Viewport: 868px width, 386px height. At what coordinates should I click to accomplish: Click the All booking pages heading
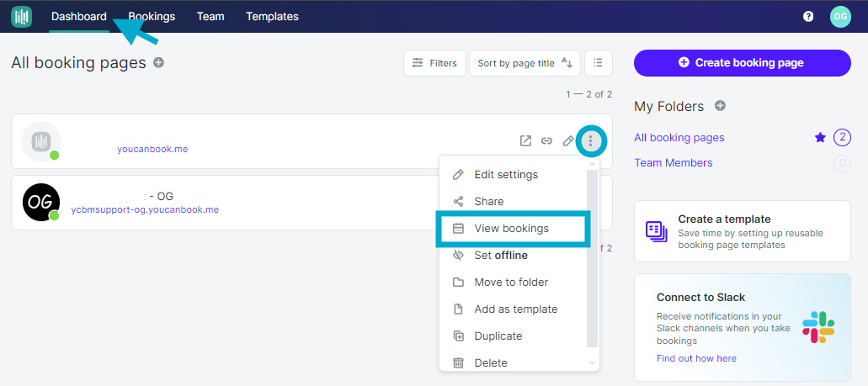[x=78, y=63]
